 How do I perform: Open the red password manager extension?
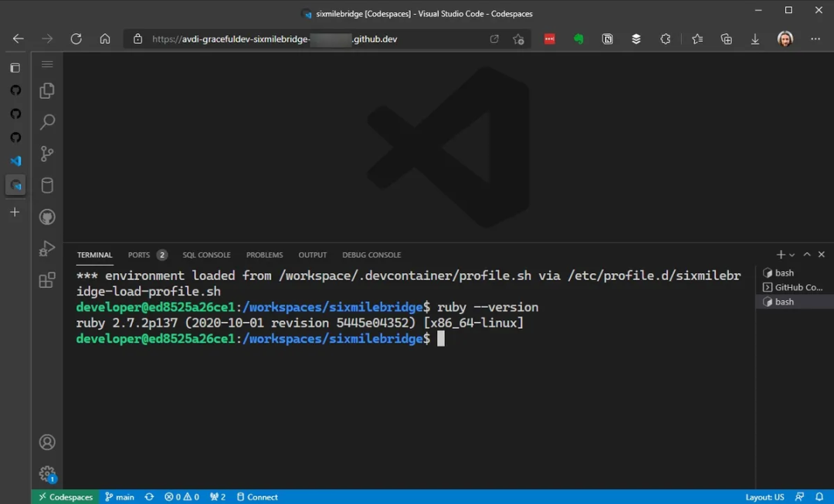point(550,39)
